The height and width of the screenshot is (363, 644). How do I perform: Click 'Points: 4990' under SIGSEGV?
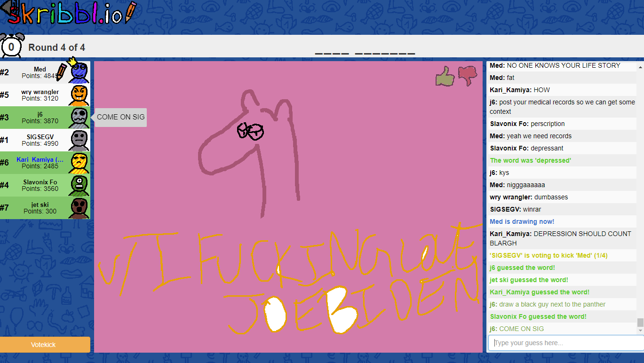40,143
